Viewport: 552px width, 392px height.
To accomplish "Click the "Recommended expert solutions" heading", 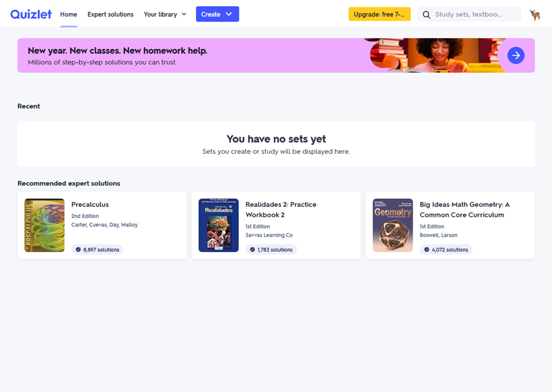I will tap(69, 183).
